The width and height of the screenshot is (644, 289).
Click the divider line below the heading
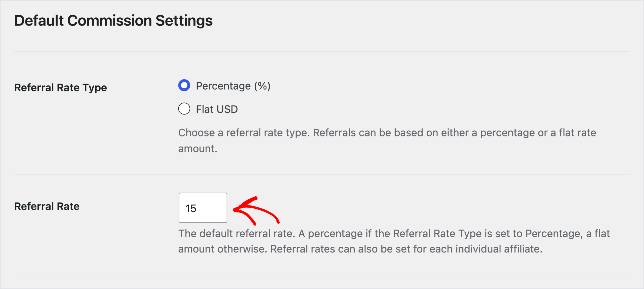322,52
